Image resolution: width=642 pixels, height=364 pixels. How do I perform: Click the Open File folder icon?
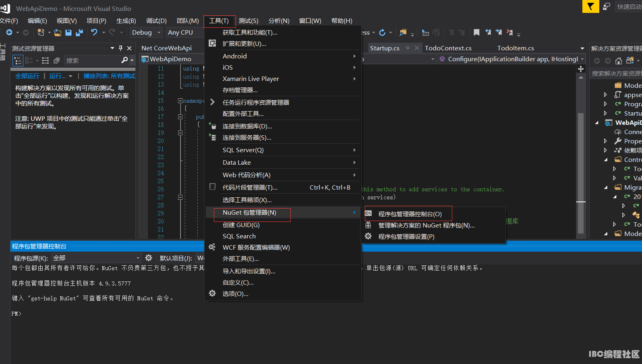click(x=58, y=33)
